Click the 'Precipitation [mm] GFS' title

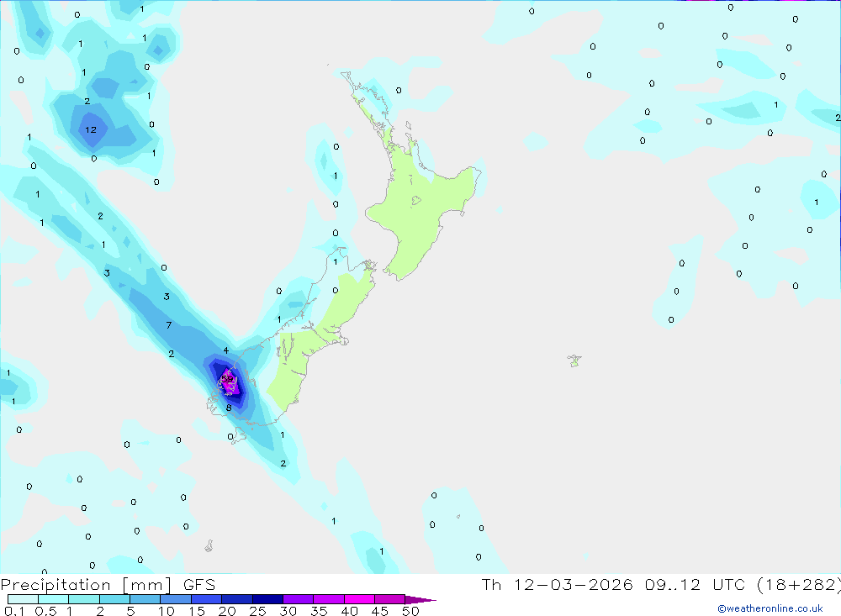(x=108, y=585)
